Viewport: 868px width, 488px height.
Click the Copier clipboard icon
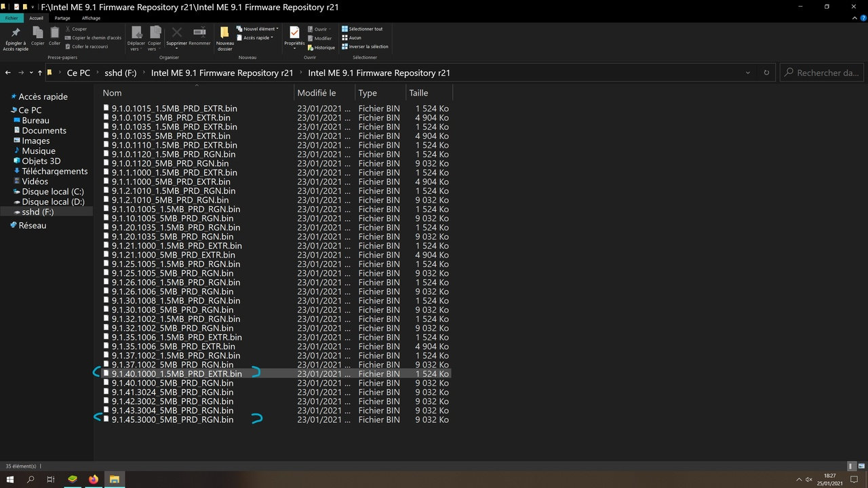tap(38, 37)
